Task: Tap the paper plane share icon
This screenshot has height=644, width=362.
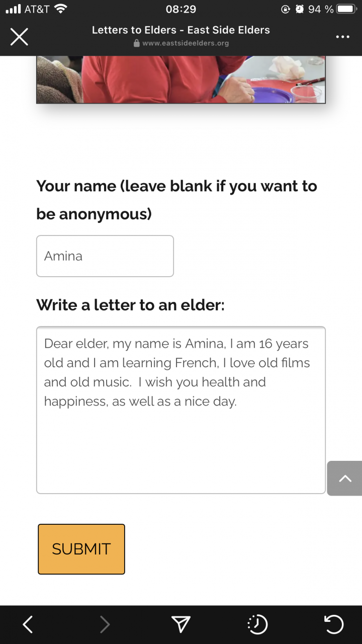Action: click(181, 624)
